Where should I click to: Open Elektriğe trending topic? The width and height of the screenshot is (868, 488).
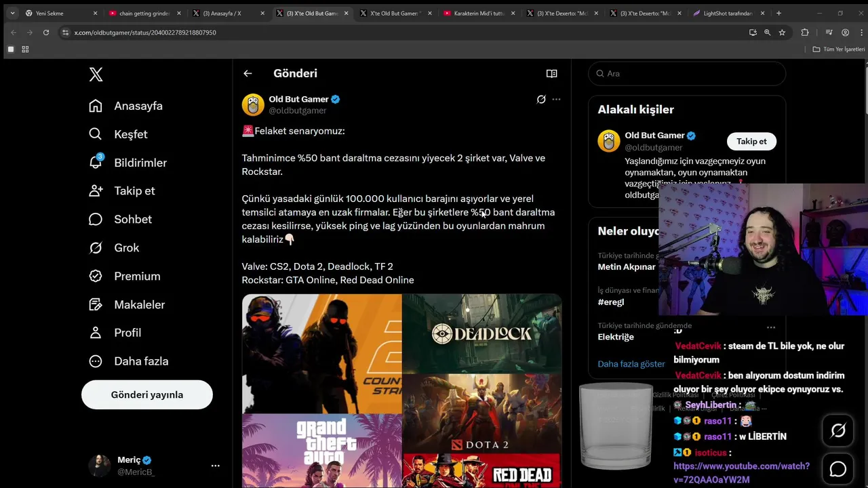point(616,337)
